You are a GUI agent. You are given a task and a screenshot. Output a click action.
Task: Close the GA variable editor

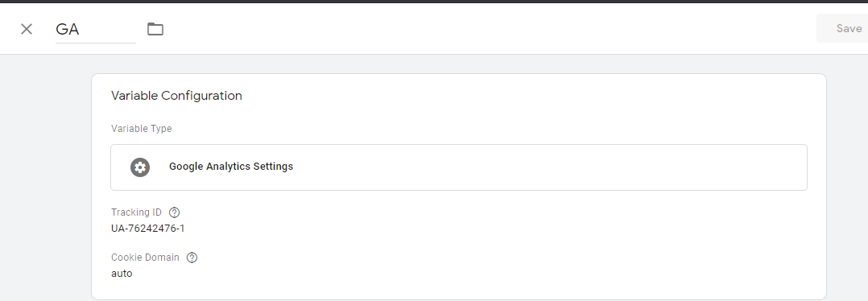pos(26,29)
